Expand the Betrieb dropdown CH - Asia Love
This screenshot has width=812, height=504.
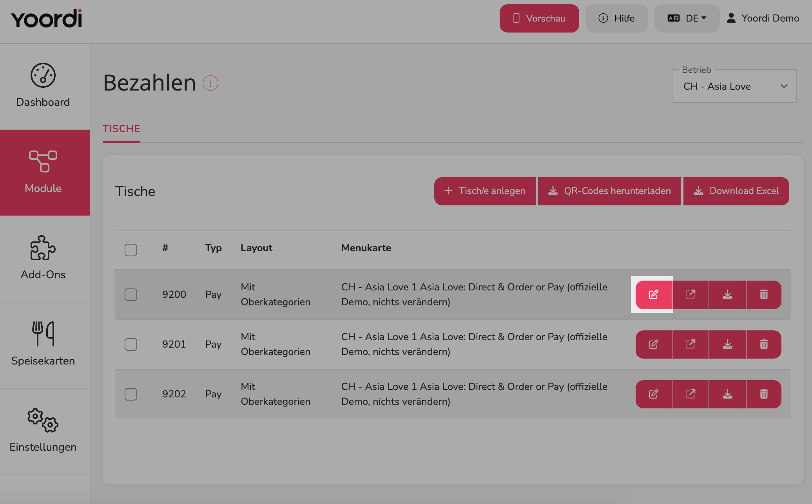coord(734,86)
